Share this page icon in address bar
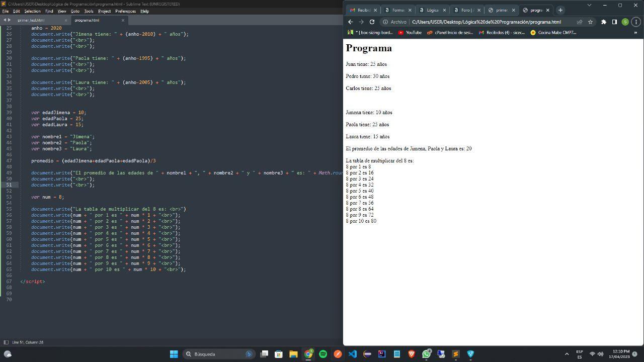644x362 pixels. pos(580,22)
